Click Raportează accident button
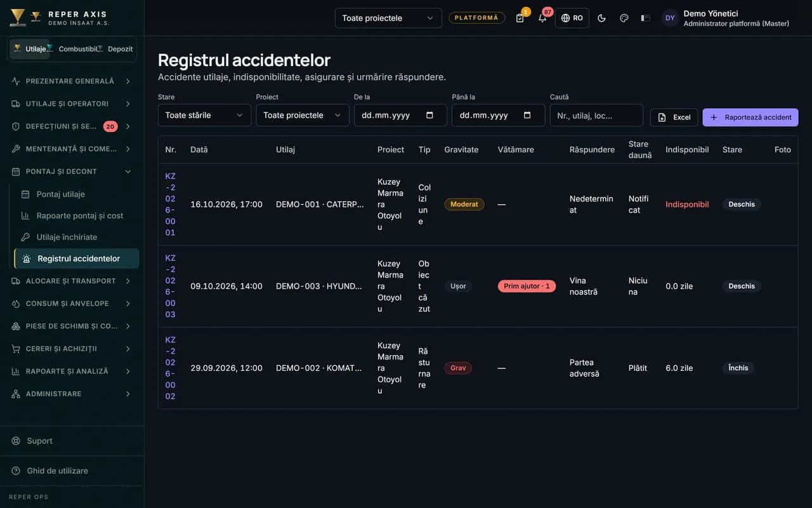This screenshot has width=812, height=508. click(750, 117)
